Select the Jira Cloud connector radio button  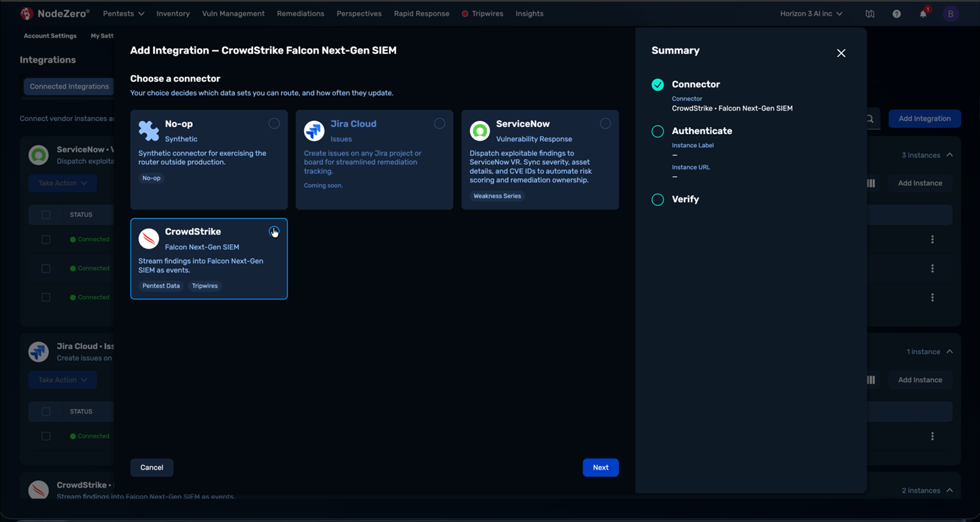[439, 124]
